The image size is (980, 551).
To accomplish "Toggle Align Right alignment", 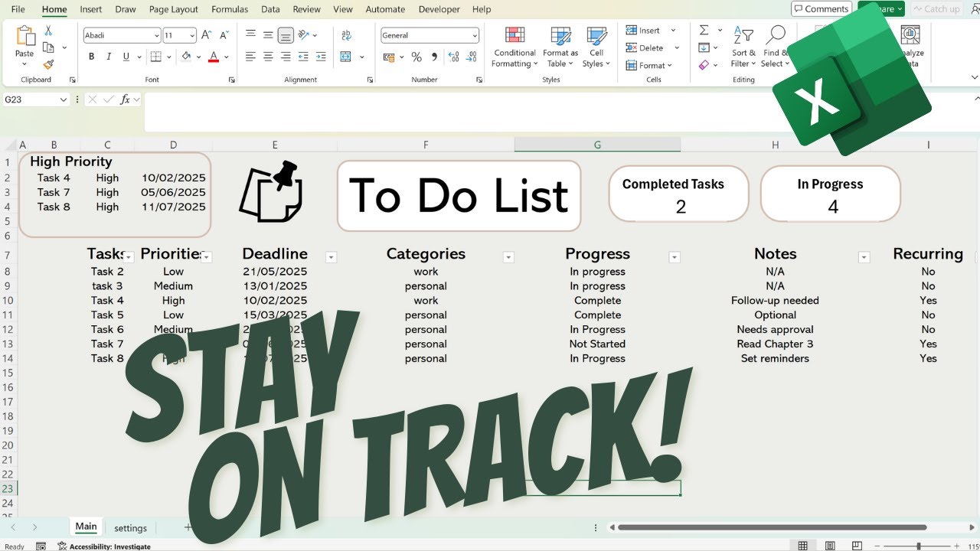I will [286, 57].
